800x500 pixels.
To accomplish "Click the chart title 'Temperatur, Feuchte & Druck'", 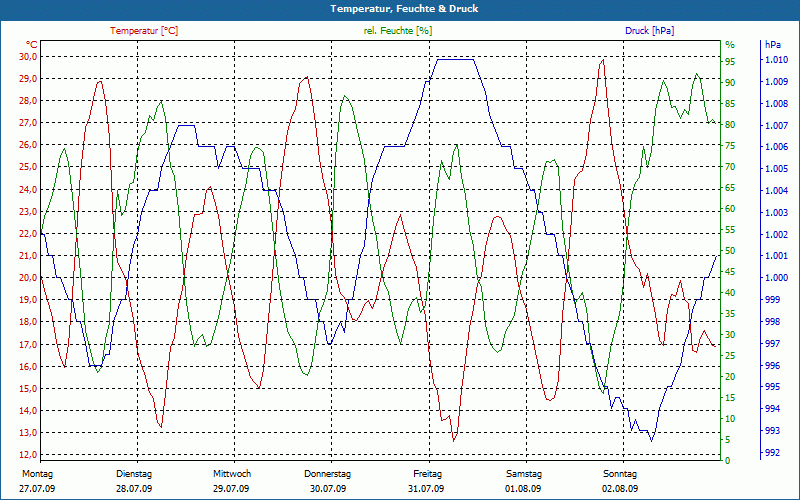I will point(404,9).
